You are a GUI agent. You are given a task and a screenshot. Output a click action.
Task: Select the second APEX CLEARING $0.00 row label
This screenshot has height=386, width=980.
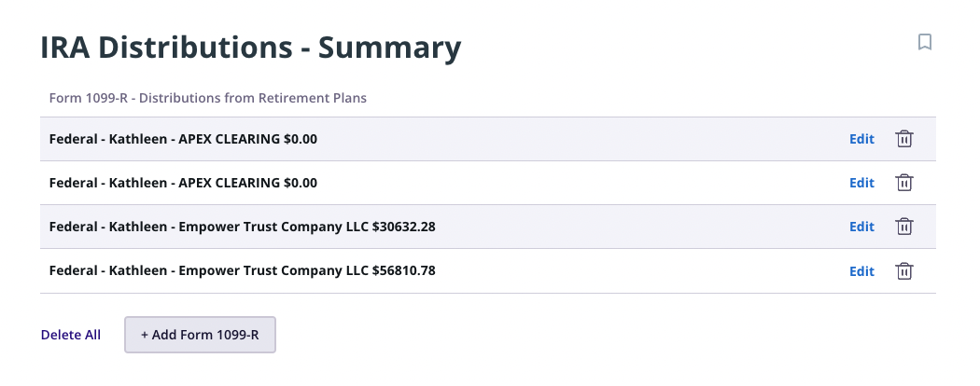click(x=183, y=183)
